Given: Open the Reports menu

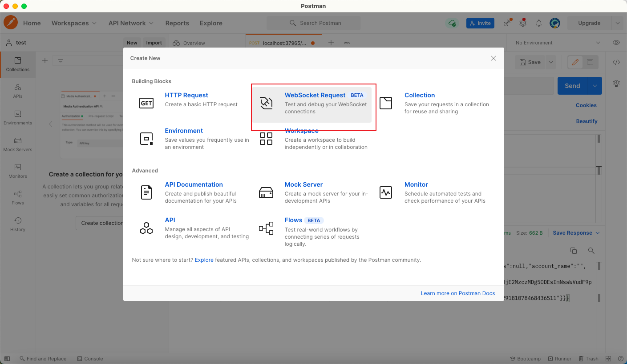Looking at the screenshot, I should (177, 23).
